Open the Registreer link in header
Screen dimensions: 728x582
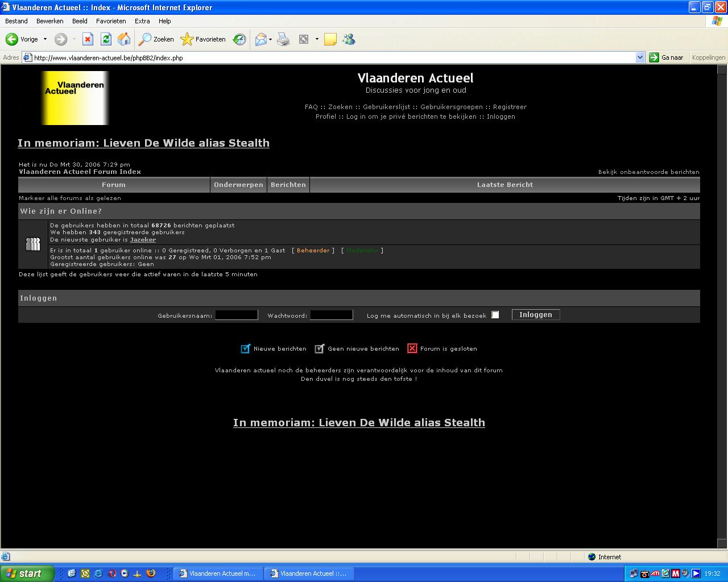pyautogui.click(x=510, y=107)
